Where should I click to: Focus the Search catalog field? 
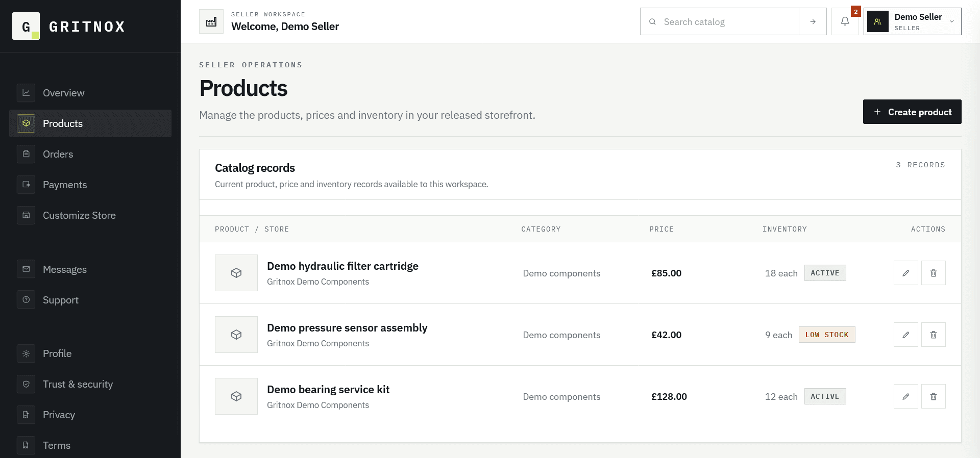tap(720, 21)
